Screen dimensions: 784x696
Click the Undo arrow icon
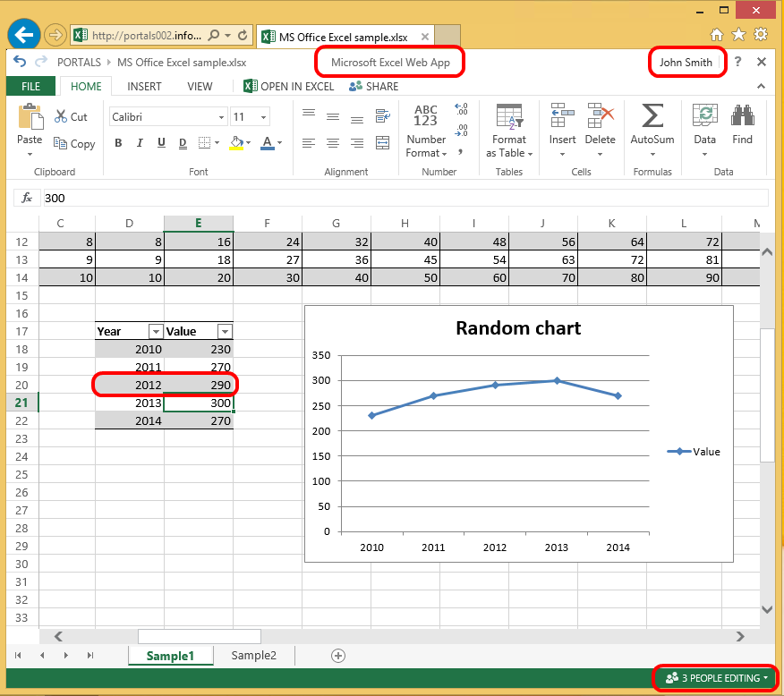click(x=20, y=62)
